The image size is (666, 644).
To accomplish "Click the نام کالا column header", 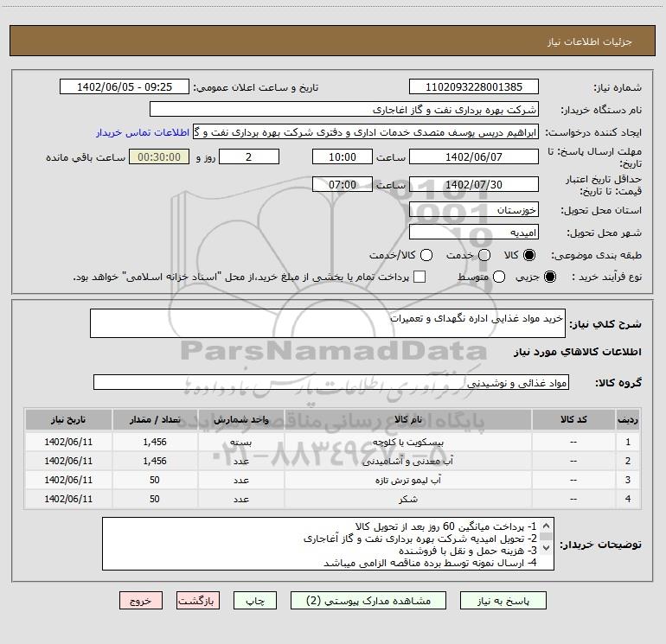I will (407, 419).
